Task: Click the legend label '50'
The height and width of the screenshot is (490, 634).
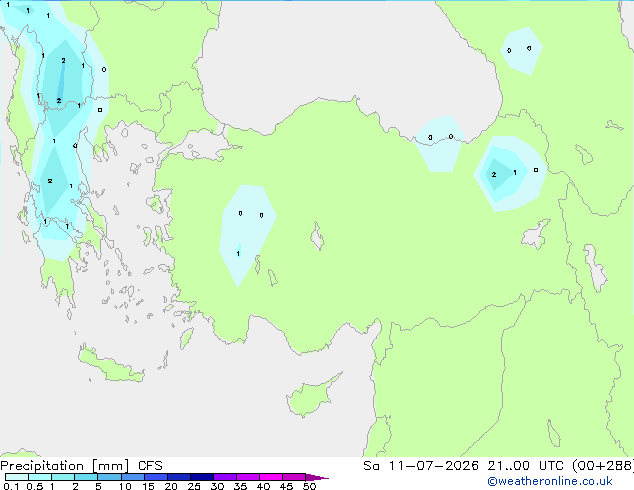Action: click(309, 486)
